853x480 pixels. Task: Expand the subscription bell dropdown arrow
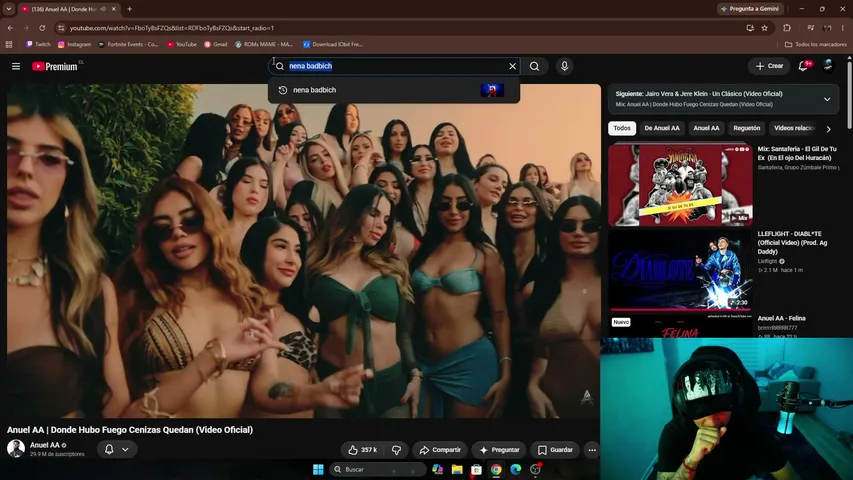pyautogui.click(x=126, y=449)
